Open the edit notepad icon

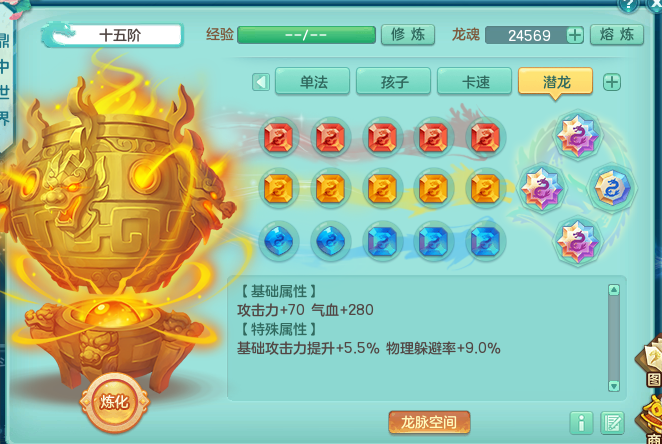click(612, 422)
